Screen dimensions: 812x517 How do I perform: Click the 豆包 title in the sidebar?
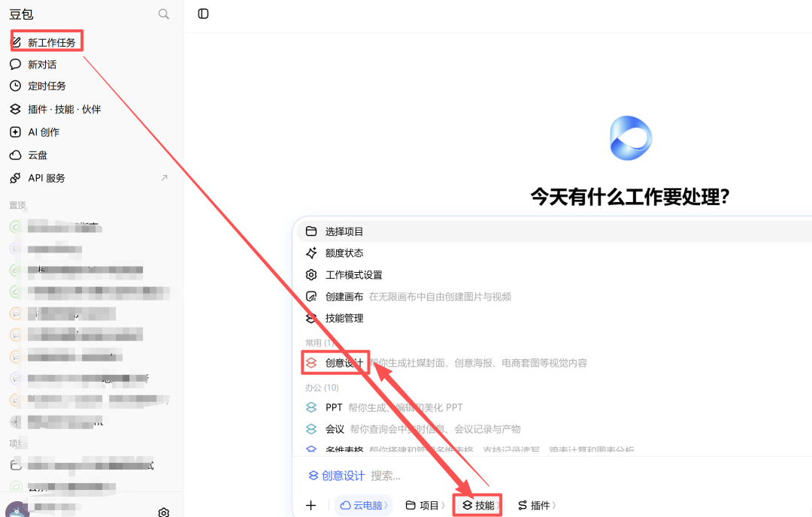pyautogui.click(x=21, y=14)
